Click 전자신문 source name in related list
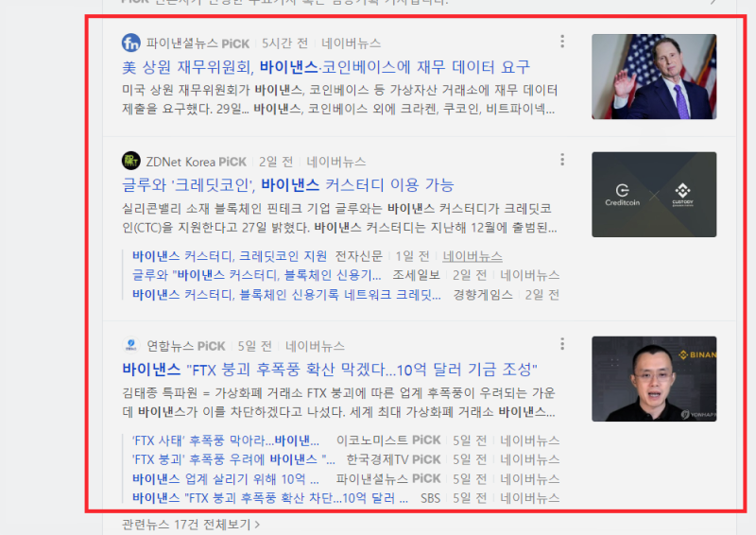Screen dimensions: 756x535 point(359,255)
